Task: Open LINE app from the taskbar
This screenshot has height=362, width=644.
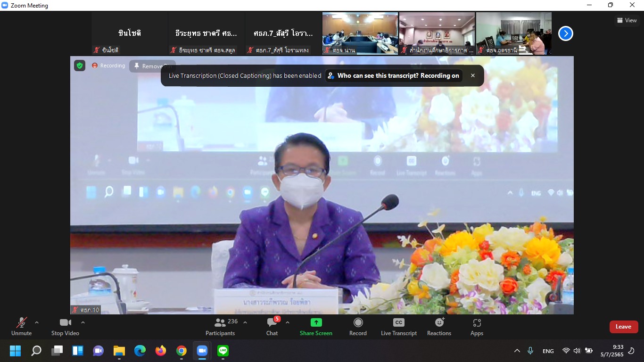Action: 223,351
